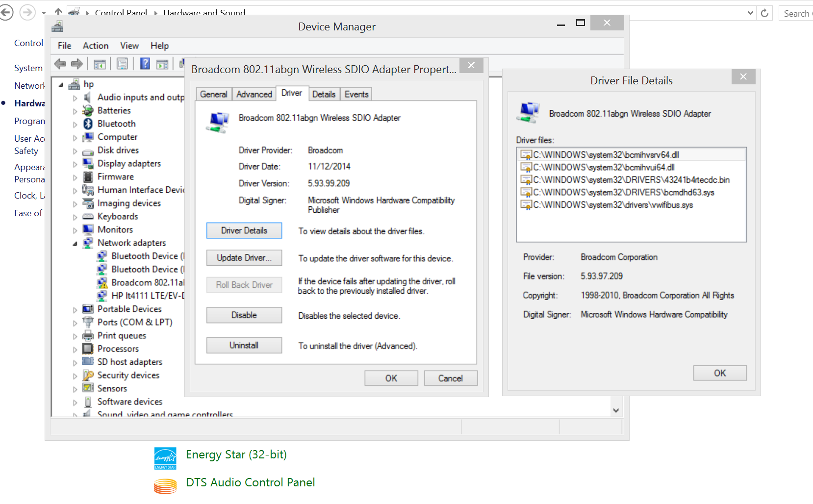813x504 pixels.
Task: Click the Audio inputs and outputs speaker icon
Action: (88, 97)
